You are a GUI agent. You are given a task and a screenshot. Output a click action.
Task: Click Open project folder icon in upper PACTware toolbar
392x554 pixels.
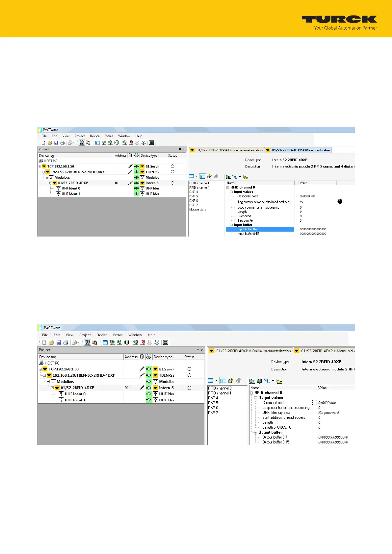(50, 143)
